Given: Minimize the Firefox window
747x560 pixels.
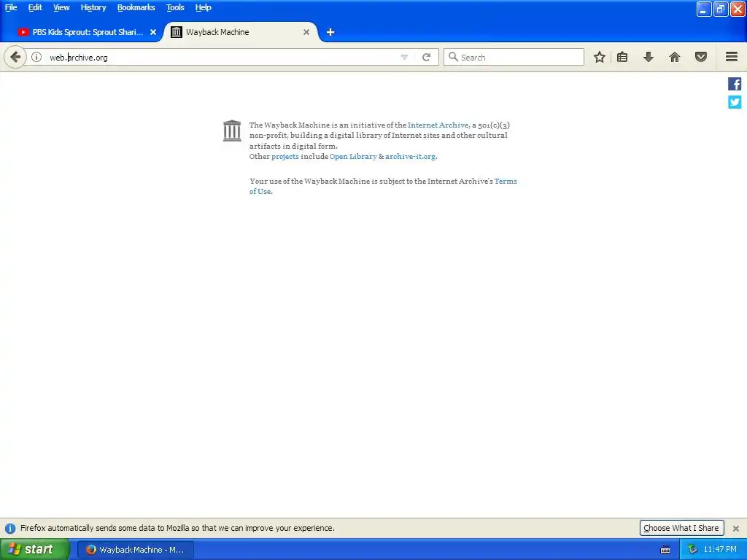Looking at the screenshot, I should [704, 9].
